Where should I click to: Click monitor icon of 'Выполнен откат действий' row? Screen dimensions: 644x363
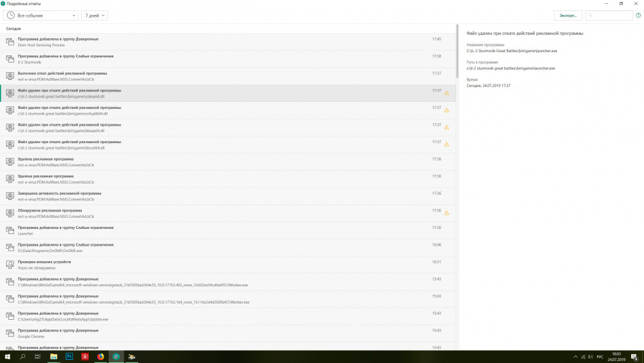click(10, 76)
